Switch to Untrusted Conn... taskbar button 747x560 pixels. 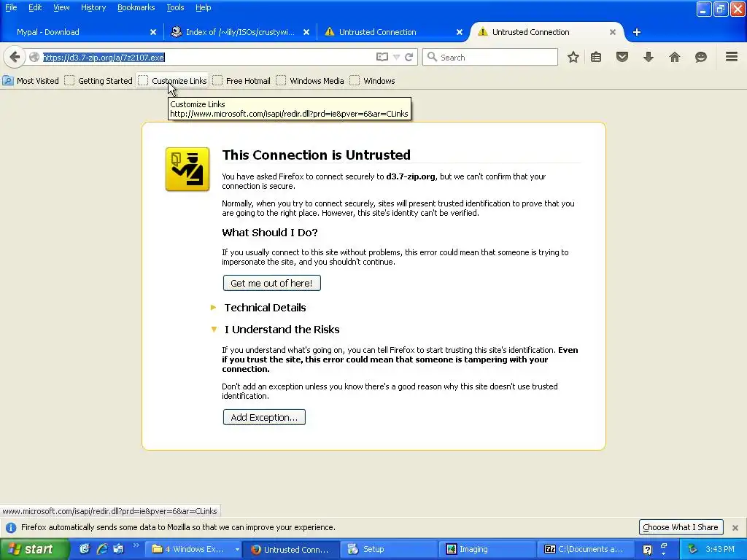(292, 549)
